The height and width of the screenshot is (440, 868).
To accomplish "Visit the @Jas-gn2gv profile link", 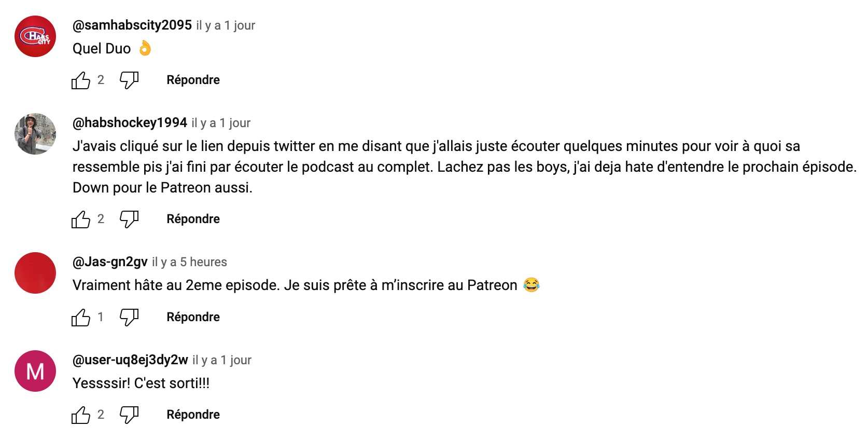I will 110,262.
